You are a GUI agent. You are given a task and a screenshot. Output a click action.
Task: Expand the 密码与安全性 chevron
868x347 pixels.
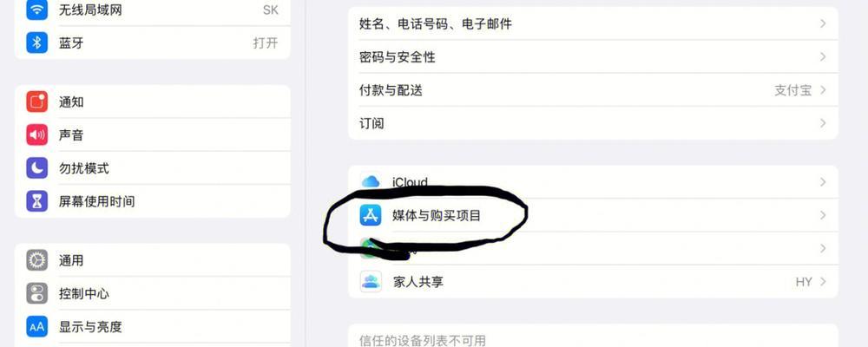pos(823,56)
